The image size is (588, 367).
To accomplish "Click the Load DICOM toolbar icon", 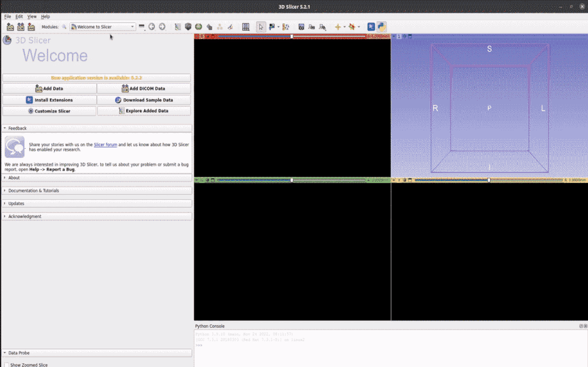I will 20,27.
